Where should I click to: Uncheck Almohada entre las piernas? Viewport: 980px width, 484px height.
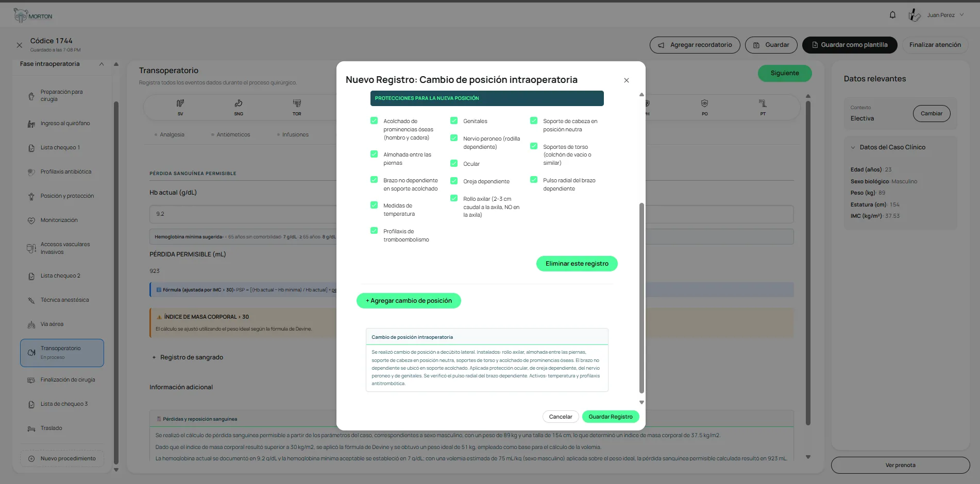pyautogui.click(x=374, y=154)
